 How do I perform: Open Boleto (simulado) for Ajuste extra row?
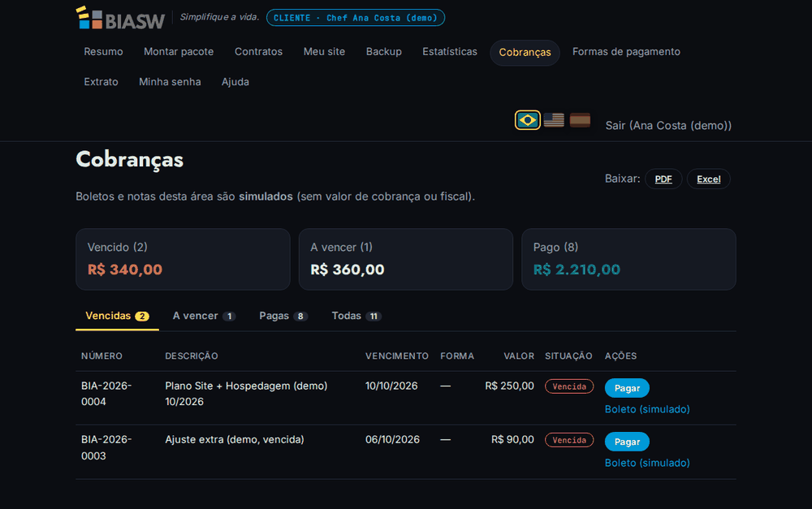point(647,463)
